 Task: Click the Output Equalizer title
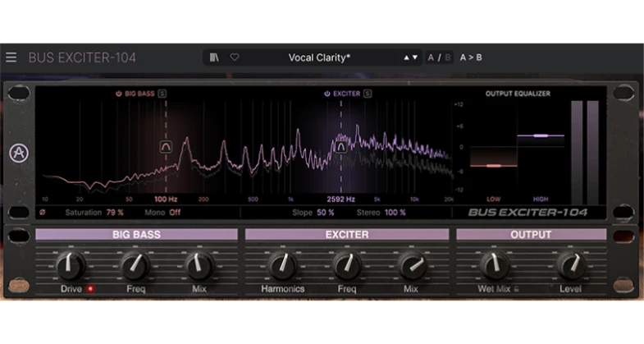(518, 94)
